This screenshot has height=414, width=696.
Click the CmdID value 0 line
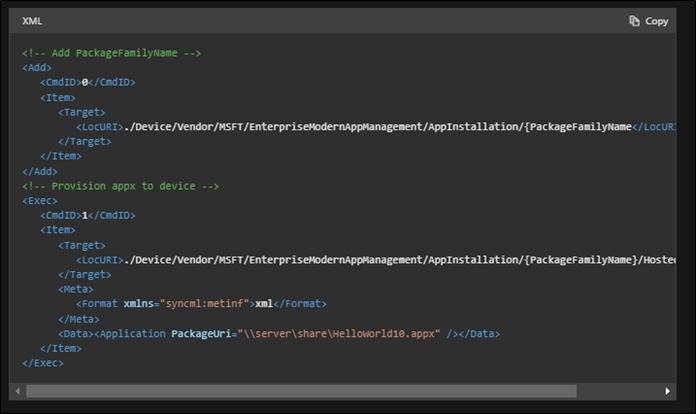tap(87, 83)
